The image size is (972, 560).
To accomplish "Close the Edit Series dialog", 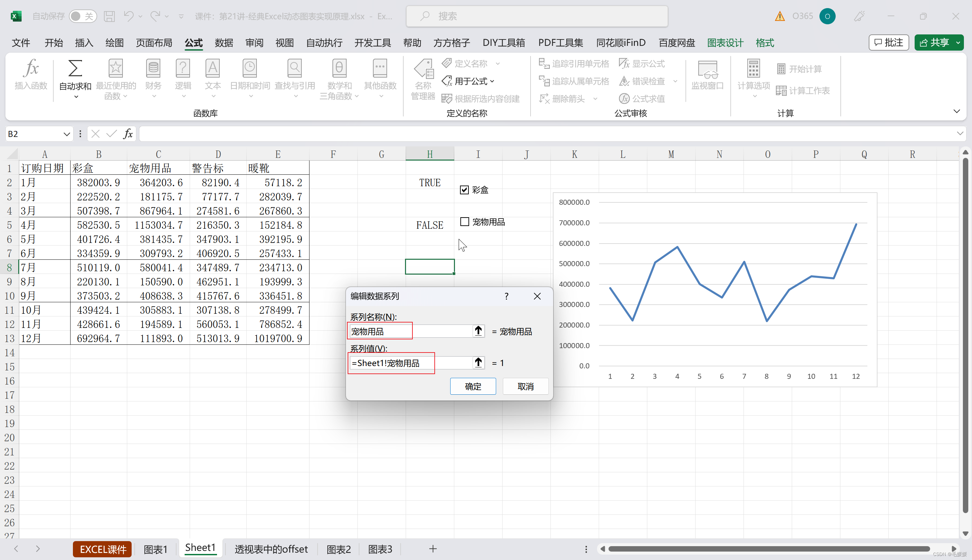I will 537,296.
